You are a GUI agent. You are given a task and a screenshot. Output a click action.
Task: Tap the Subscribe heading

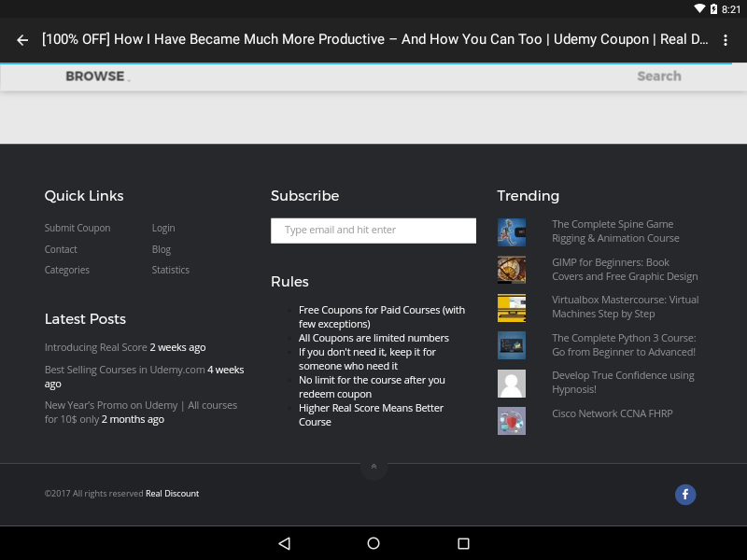tap(305, 196)
